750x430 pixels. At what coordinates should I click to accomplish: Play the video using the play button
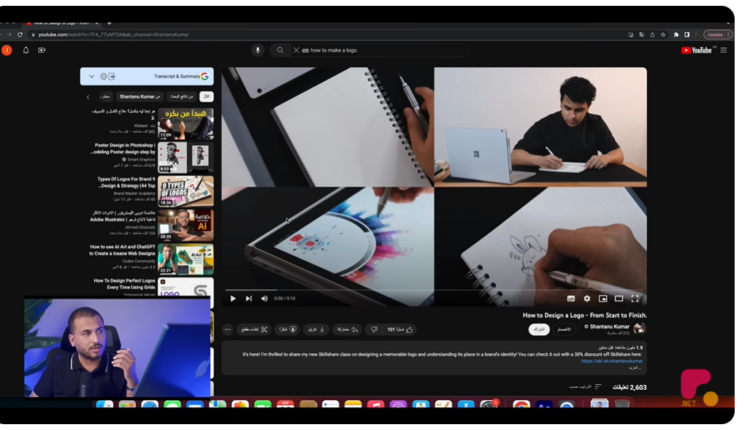[234, 298]
